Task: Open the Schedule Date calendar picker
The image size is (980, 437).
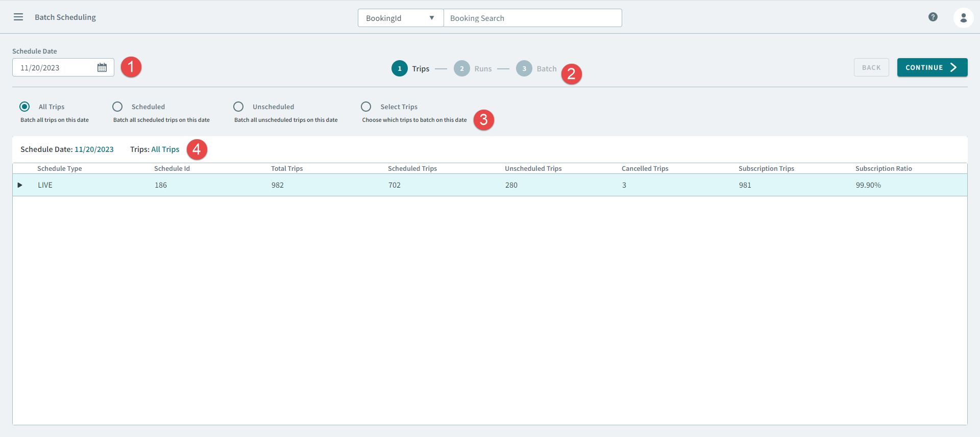Action: [x=102, y=67]
